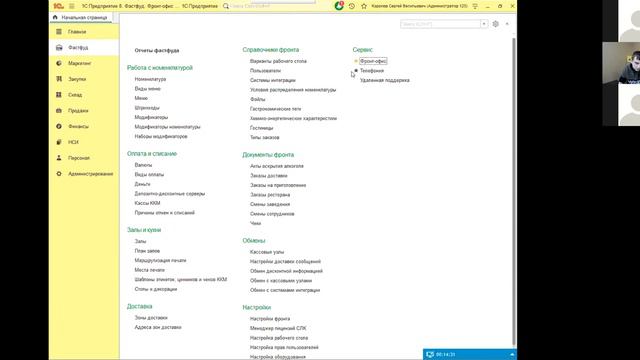Viewport: 640px width, 360px height.
Task: Open the 1C main menu hamburger icon
Action: (x=71, y=6)
